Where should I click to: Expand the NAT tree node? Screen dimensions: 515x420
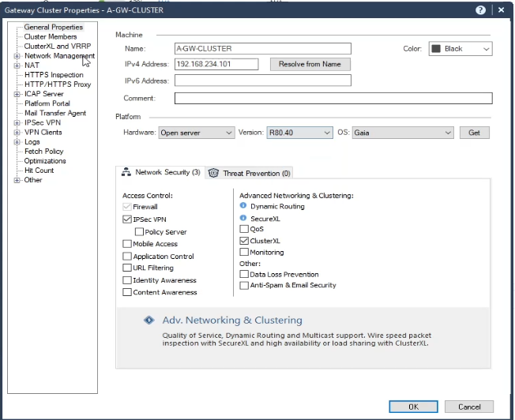(17, 66)
